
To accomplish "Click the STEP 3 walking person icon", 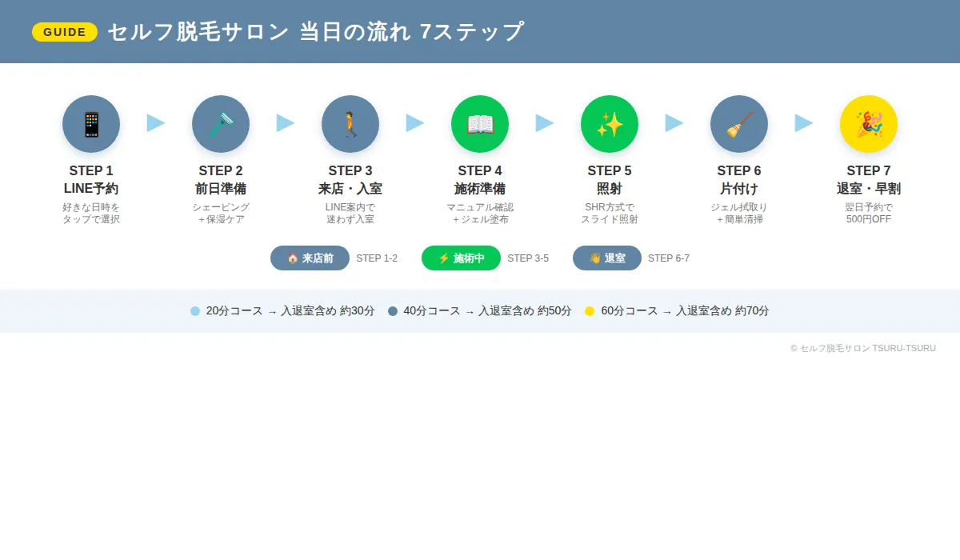I will point(350,124).
